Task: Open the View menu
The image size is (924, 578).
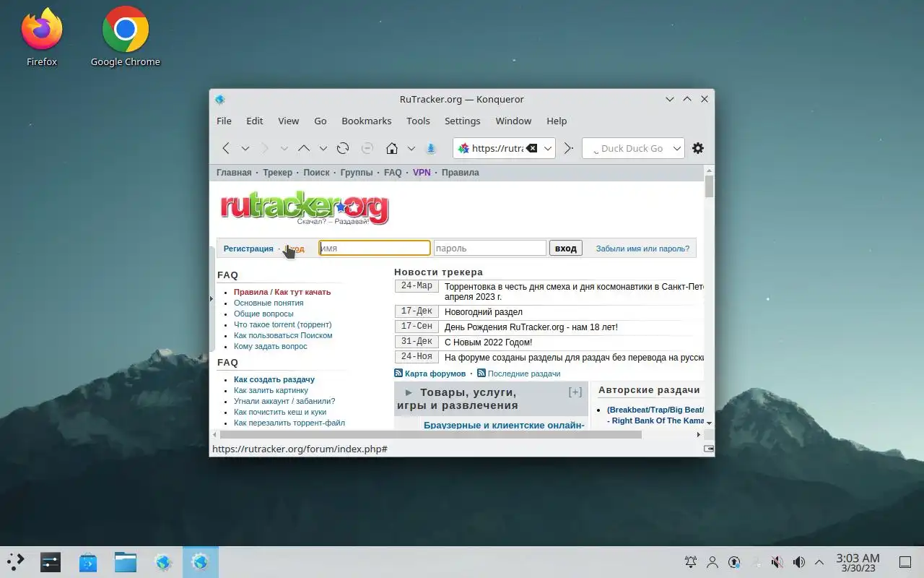Action: tap(289, 121)
